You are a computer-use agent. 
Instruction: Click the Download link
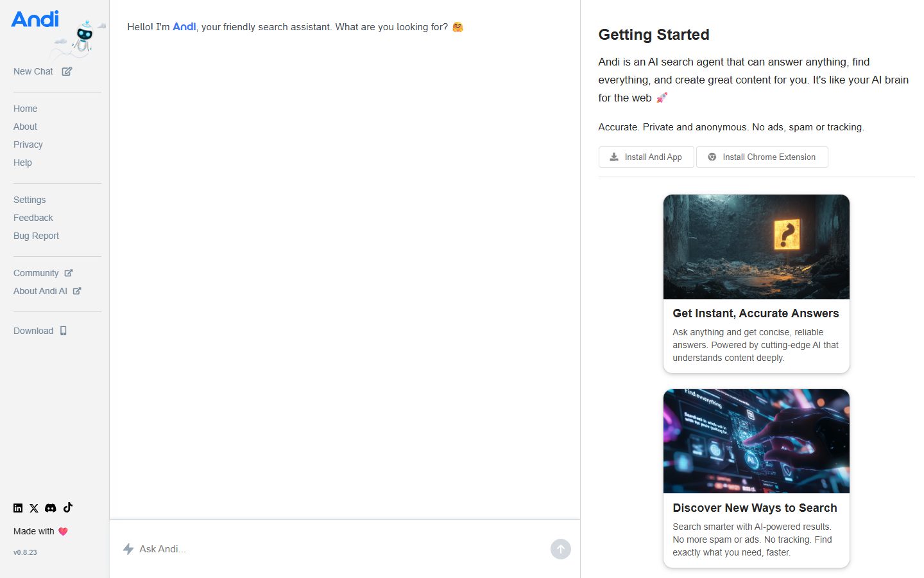point(33,331)
